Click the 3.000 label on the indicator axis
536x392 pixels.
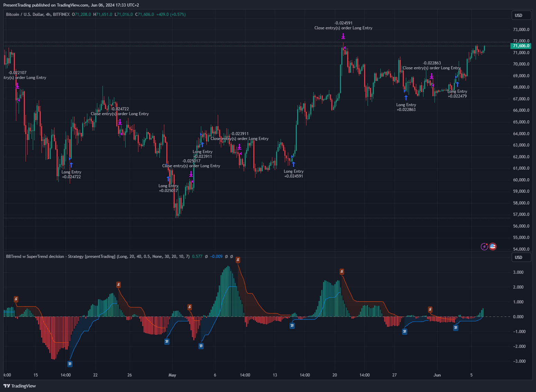pos(518,272)
